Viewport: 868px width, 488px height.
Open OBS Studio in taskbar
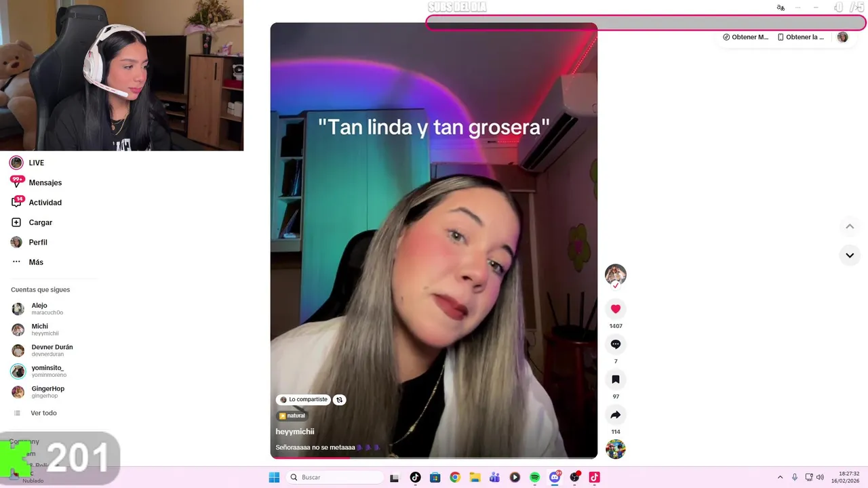(575, 478)
